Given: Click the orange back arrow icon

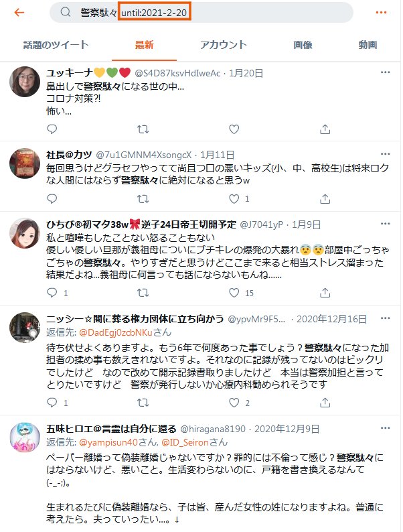Looking at the screenshot, I should [19, 13].
